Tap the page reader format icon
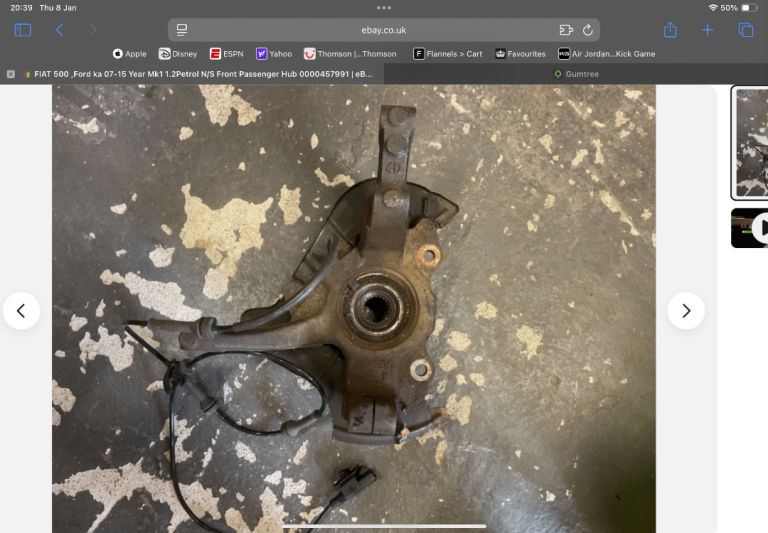 pos(182,30)
